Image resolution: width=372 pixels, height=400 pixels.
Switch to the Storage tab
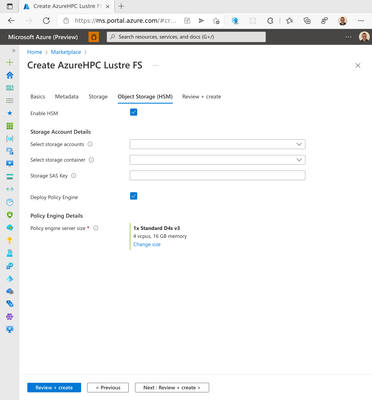pos(98,97)
